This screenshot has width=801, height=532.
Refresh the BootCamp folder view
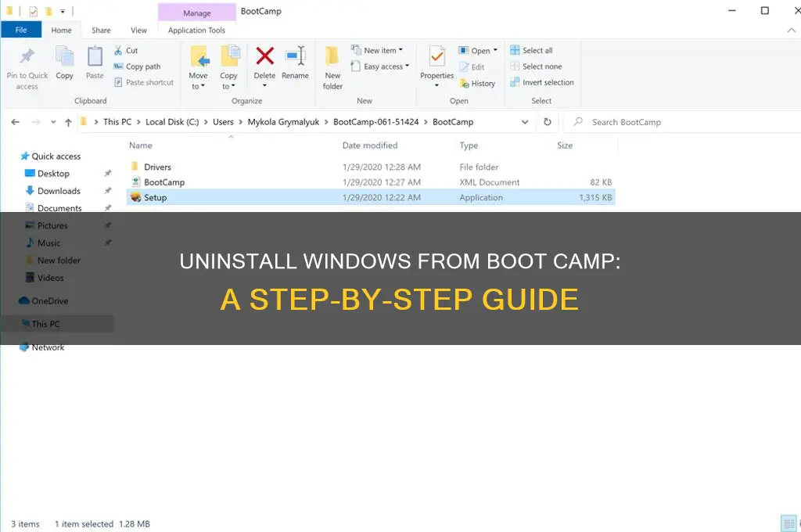point(547,122)
